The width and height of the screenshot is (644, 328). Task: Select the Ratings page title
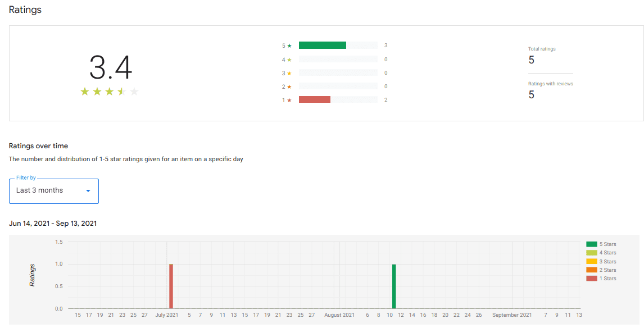25,10
